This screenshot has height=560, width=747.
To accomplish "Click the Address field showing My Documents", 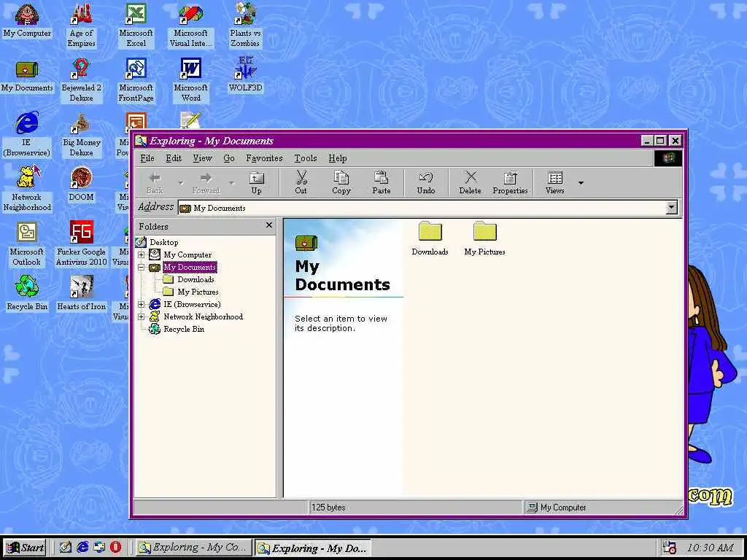I will point(422,208).
